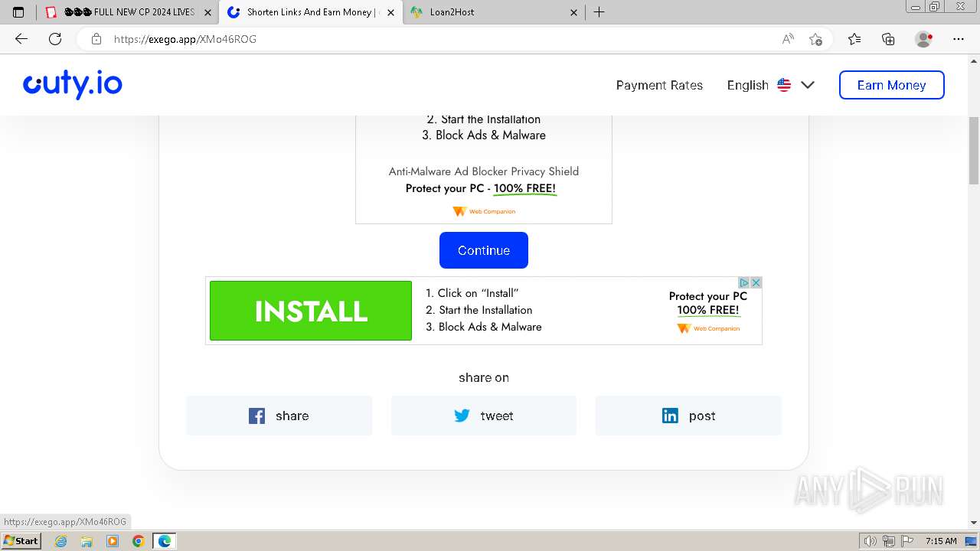
Task: Click the Web Companion logo in upper ad
Action: click(x=484, y=211)
